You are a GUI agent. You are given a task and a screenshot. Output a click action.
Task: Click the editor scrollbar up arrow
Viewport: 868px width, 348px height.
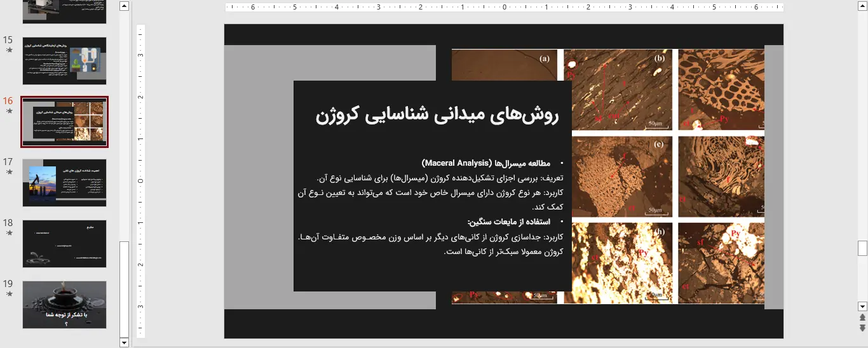point(862,6)
